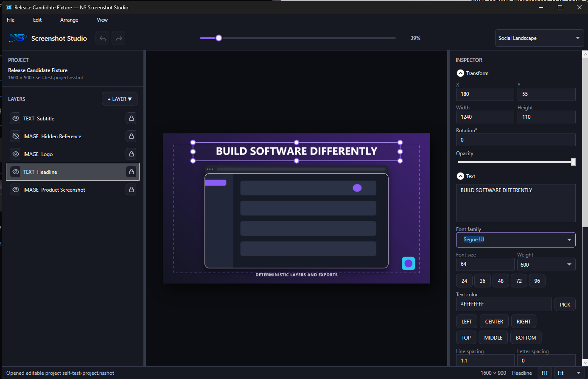Screen dimensions: 588x379
Task: Select the IMAGE Logo layer row
Action: 73,154
